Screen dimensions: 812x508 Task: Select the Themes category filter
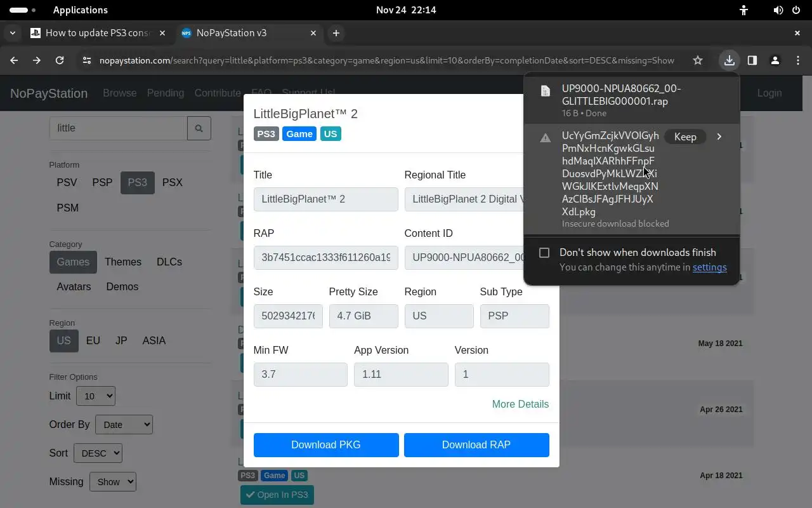(x=123, y=262)
